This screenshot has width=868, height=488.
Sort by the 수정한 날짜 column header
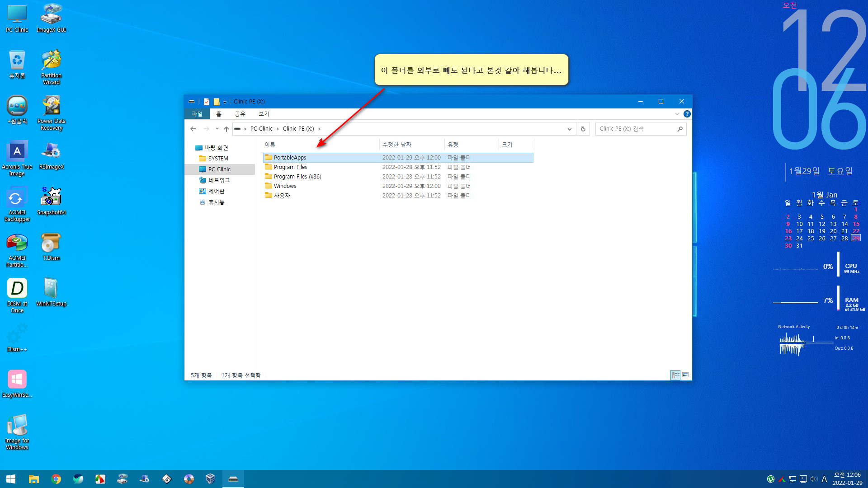tap(412, 145)
